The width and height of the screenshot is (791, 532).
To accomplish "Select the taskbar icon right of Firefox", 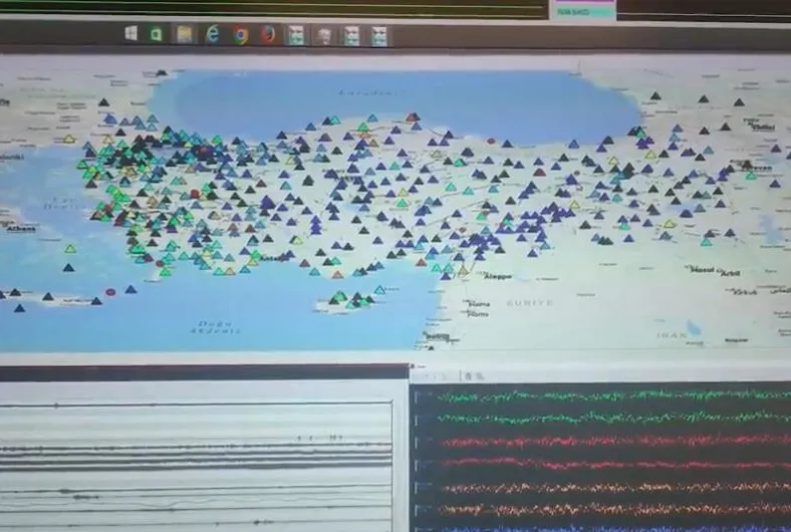I will (296, 36).
